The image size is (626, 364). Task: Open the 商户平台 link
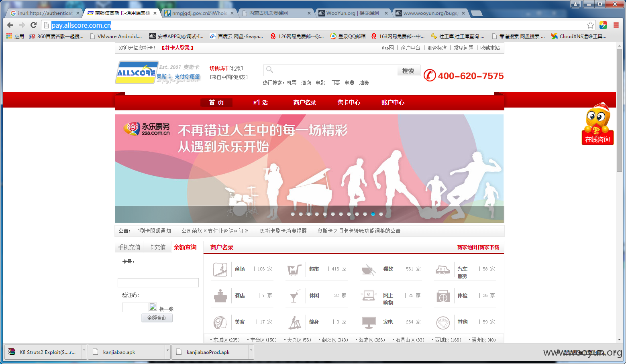point(410,48)
